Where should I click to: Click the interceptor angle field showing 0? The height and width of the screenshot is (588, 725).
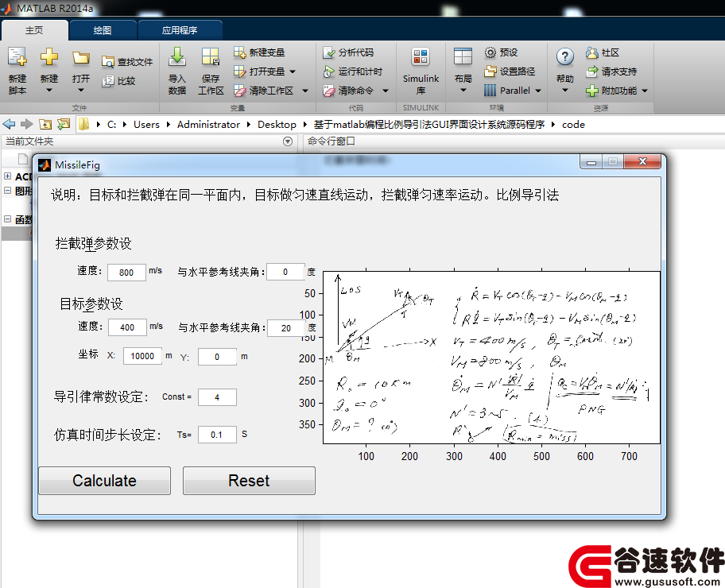click(285, 272)
